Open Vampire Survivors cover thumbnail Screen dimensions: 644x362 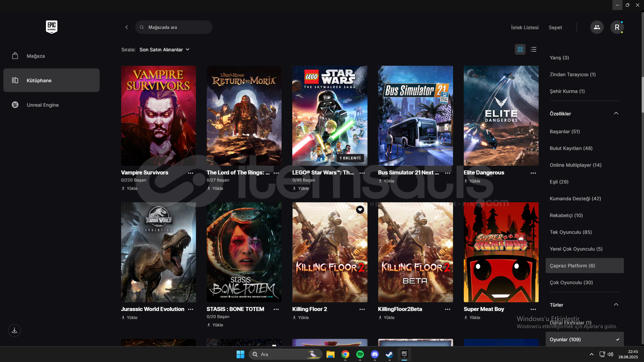158,116
